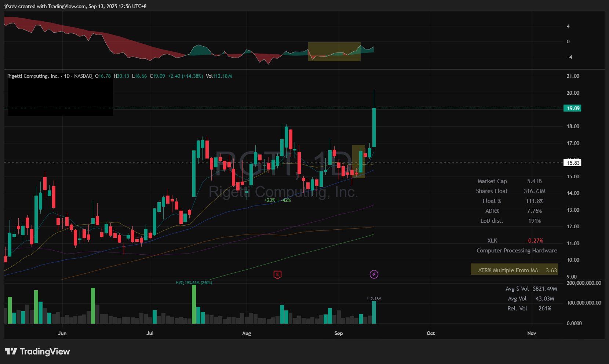The image size is (609, 364).
Task: Select the dashed line price label 15.83
Action: (572, 163)
